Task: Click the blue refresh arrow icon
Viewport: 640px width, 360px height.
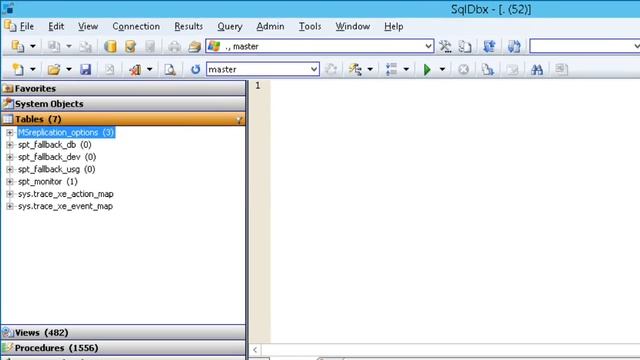Action: [x=196, y=69]
